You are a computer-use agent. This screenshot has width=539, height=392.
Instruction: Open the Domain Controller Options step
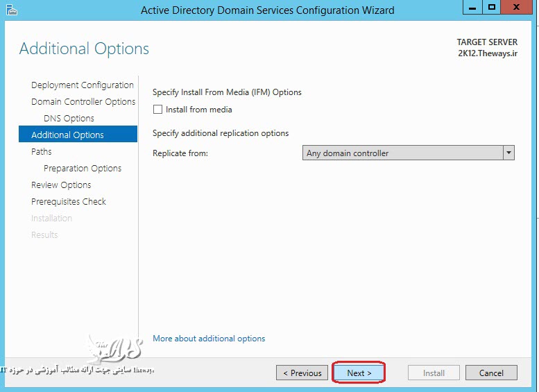[x=83, y=102]
